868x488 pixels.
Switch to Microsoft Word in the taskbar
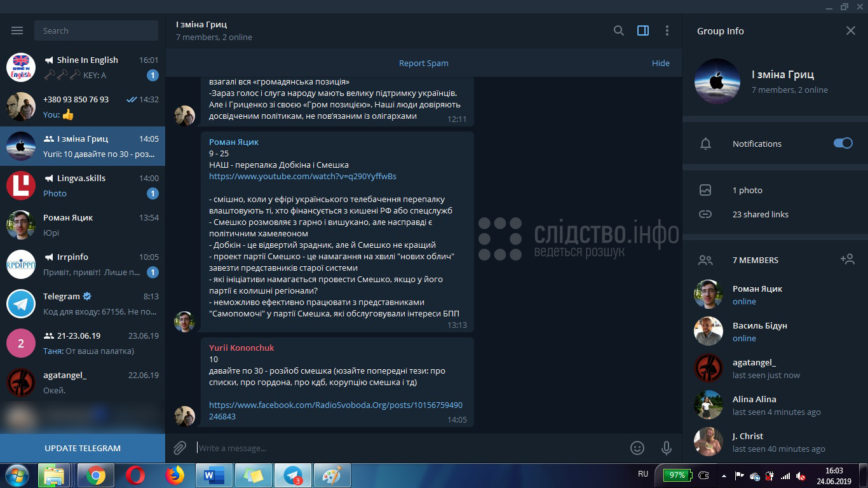coord(213,475)
